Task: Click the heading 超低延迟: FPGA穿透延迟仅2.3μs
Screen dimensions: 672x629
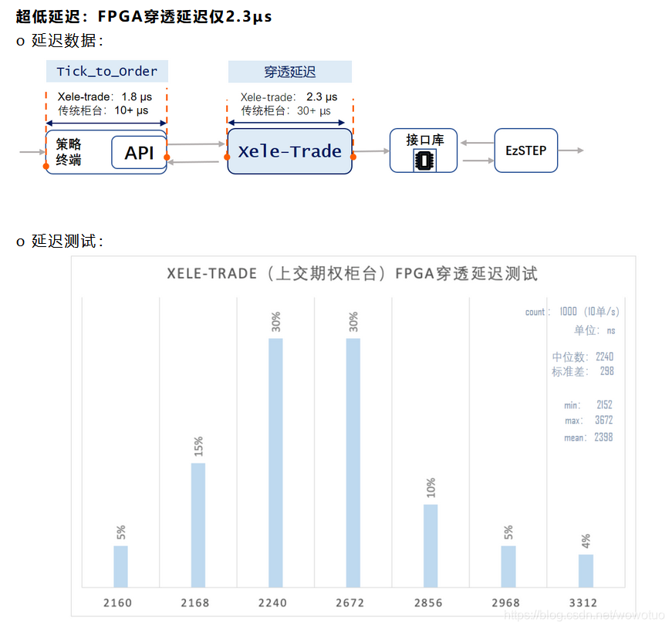Action: [x=144, y=16]
